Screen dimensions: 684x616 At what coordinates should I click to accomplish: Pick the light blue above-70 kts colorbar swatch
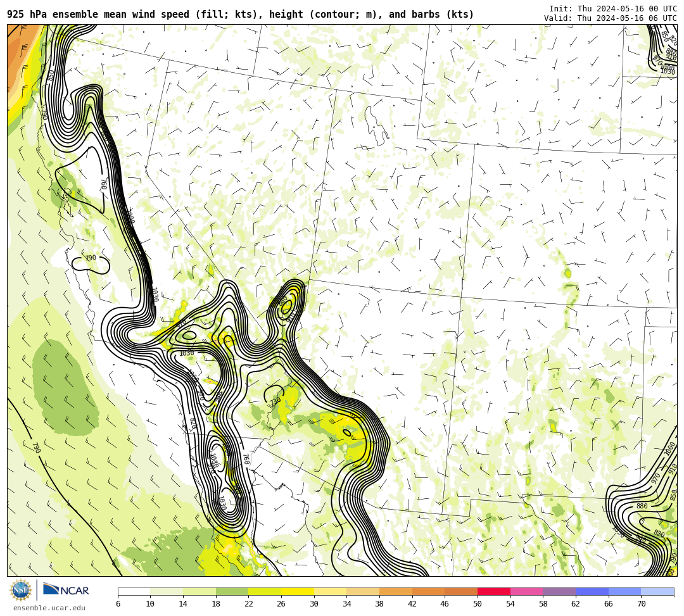657,591
